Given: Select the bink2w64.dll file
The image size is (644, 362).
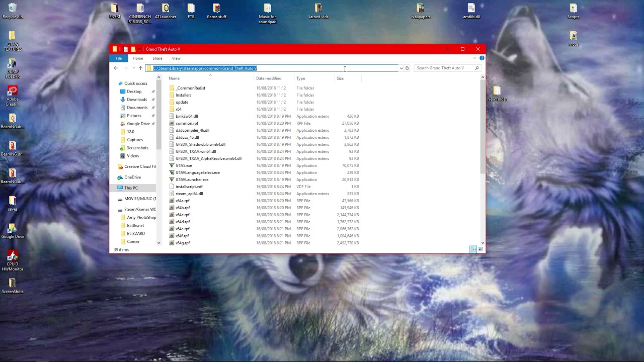Looking at the screenshot, I should point(187,116).
